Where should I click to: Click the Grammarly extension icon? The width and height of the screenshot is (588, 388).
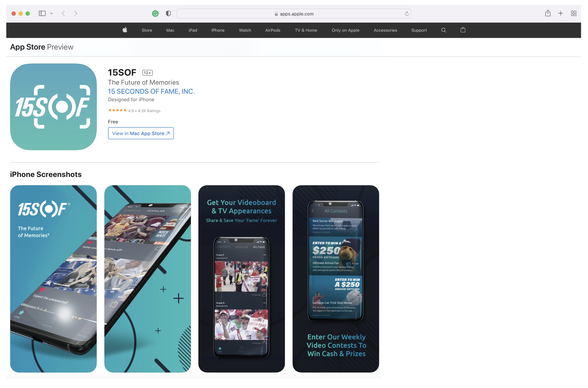coord(155,14)
